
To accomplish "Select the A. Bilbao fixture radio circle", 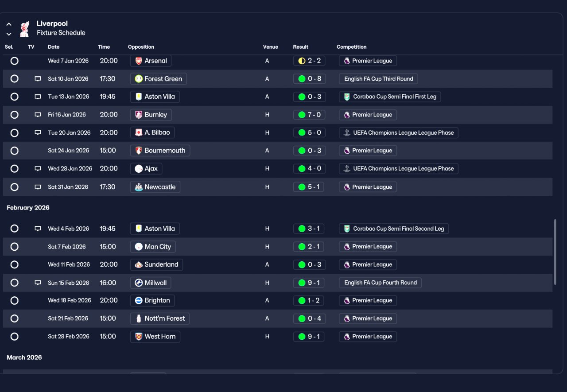I will coord(15,132).
